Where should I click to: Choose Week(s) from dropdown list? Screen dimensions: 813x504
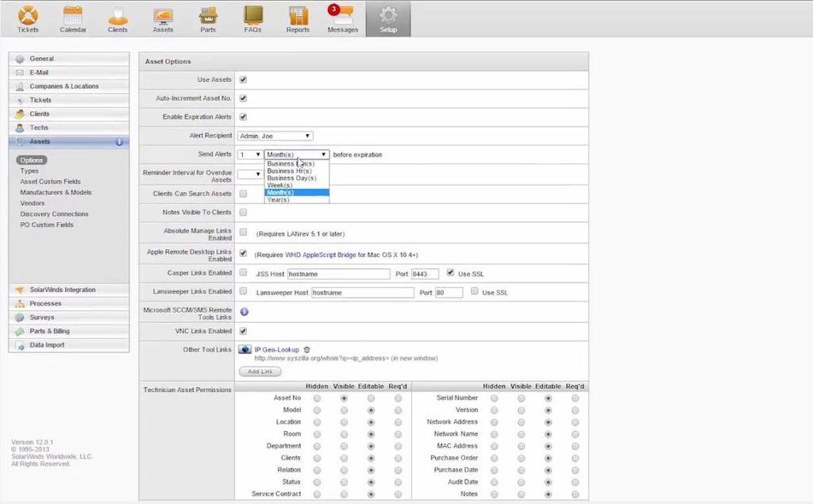[x=297, y=186]
